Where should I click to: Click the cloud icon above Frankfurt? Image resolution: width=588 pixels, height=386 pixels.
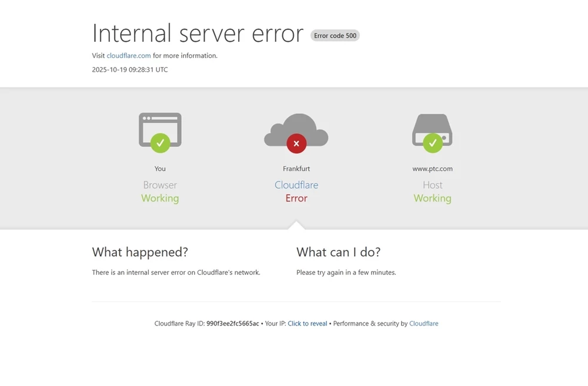[296, 130]
